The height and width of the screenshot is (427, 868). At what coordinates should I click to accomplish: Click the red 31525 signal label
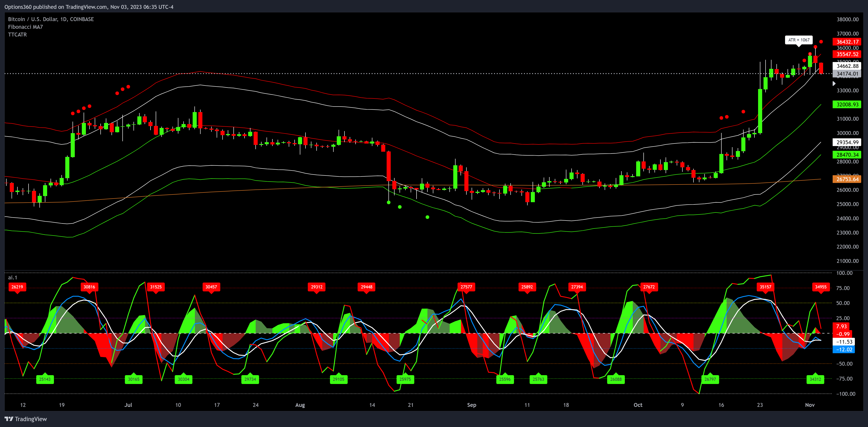[x=156, y=287]
